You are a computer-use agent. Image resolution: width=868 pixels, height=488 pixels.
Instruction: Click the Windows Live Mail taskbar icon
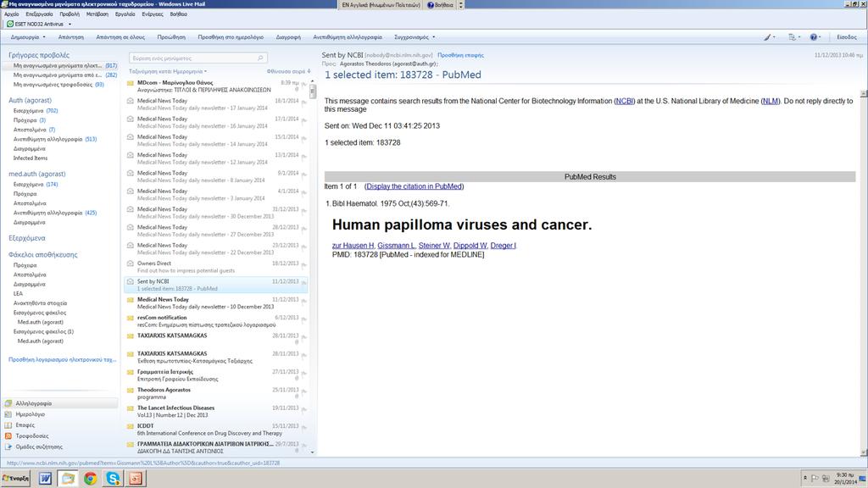(x=68, y=478)
